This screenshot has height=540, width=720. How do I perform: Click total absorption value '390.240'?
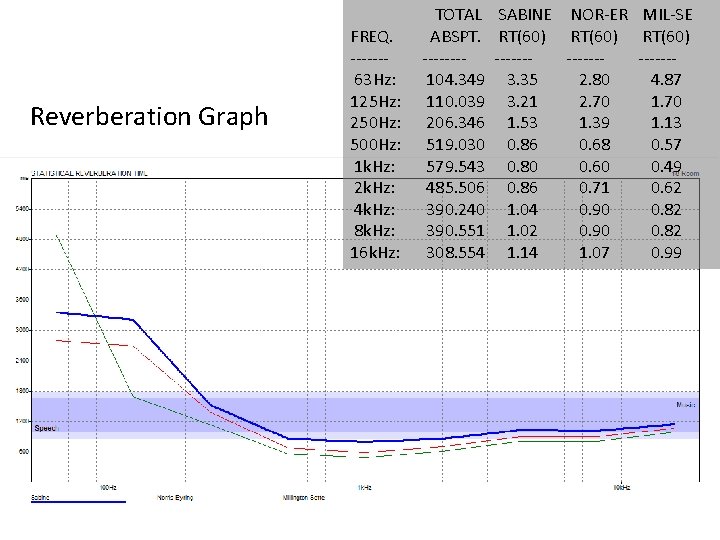[x=455, y=209]
